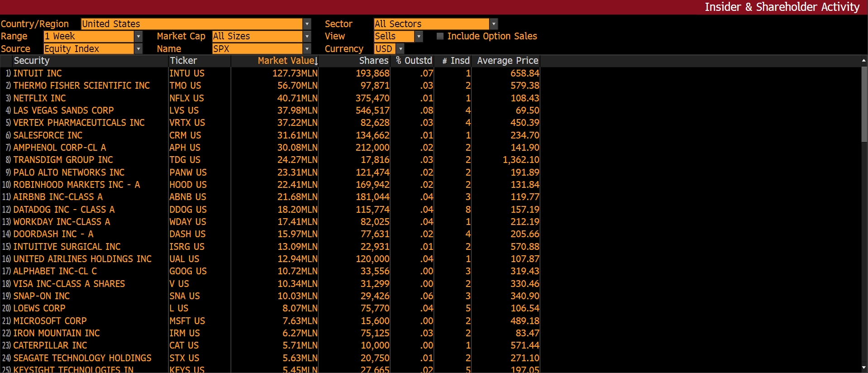Click the Currency USD dropdown arrow

(401, 49)
